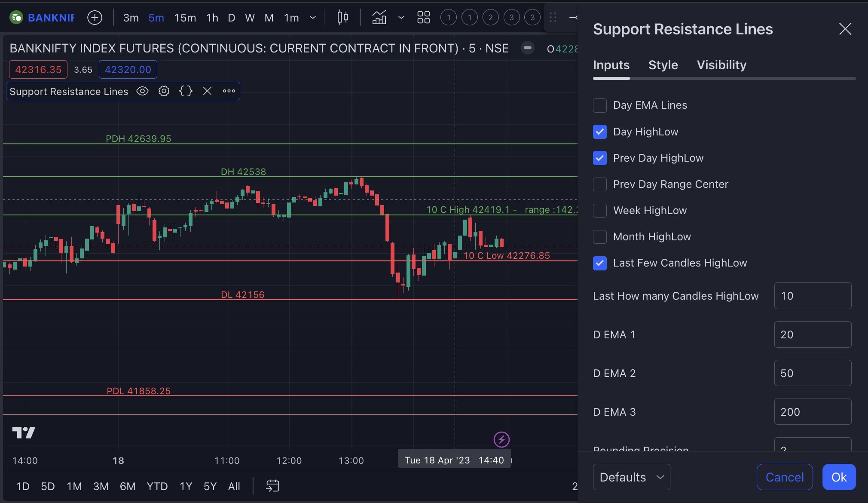Toggle Support Resistance Lines indicator visibility eye
Image resolution: width=868 pixels, height=503 pixels.
(143, 91)
